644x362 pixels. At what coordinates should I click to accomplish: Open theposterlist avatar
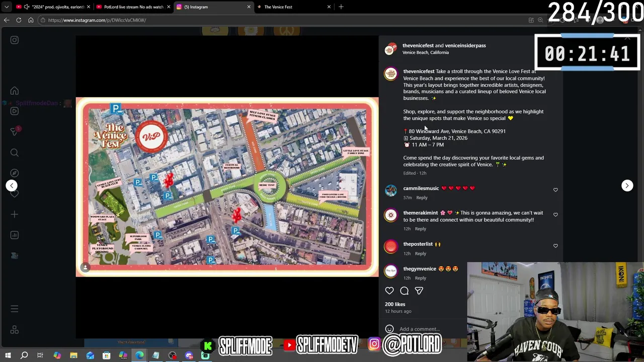click(391, 246)
